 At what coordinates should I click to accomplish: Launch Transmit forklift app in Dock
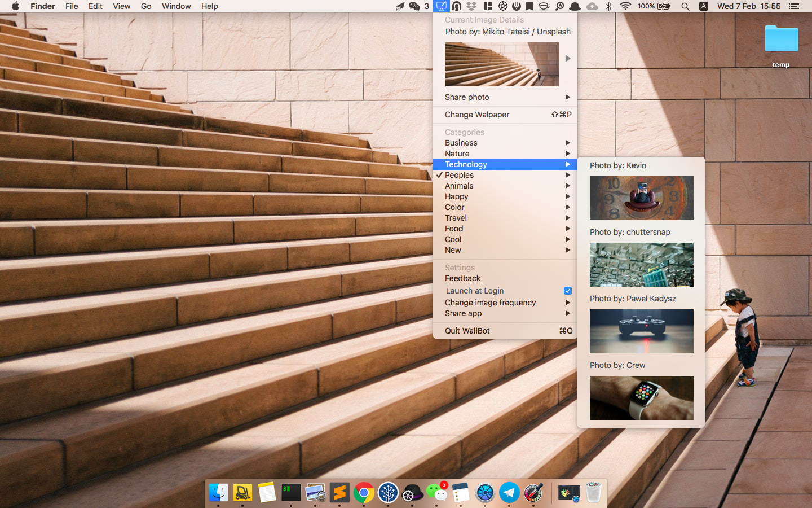point(242,493)
